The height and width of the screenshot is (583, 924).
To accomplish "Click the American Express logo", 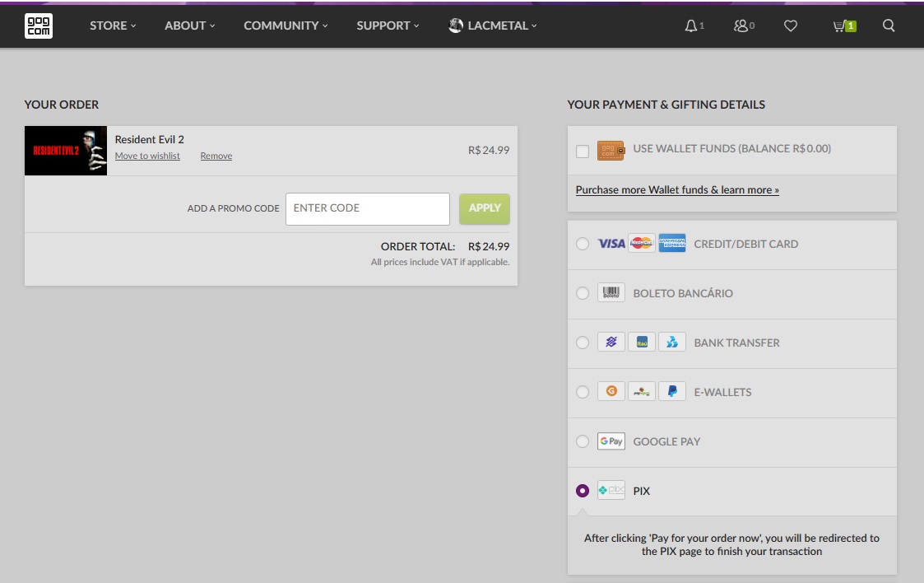I will coord(671,243).
